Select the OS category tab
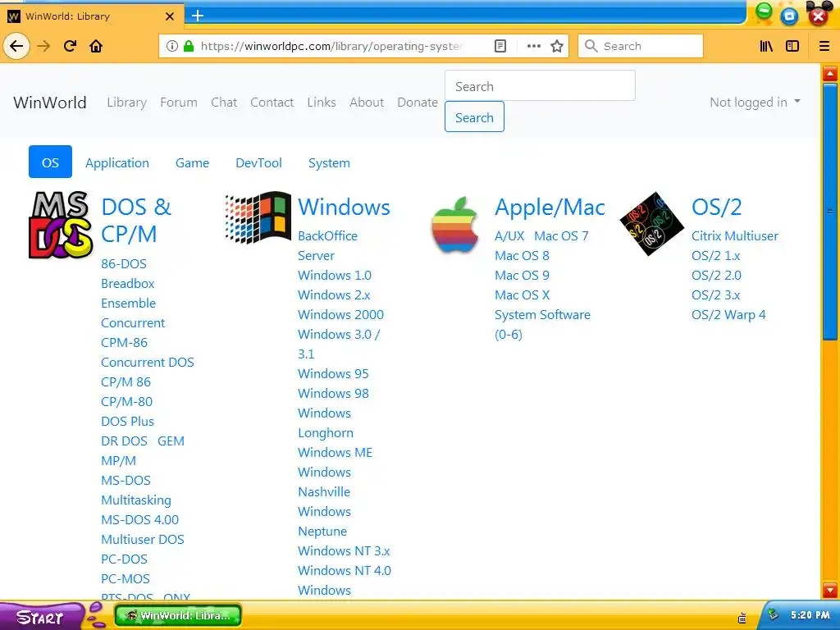 (50, 162)
